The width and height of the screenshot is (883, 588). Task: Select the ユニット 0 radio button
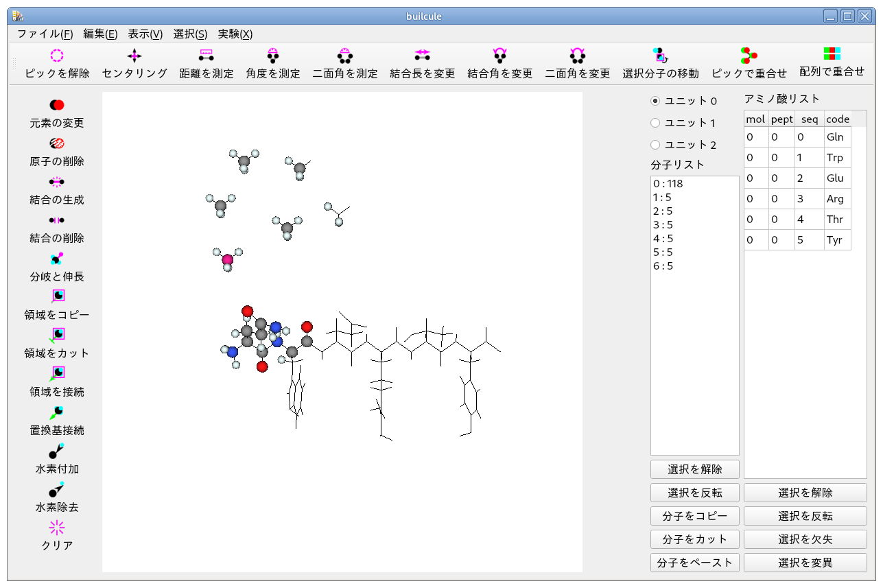click(x=655, y=101)
